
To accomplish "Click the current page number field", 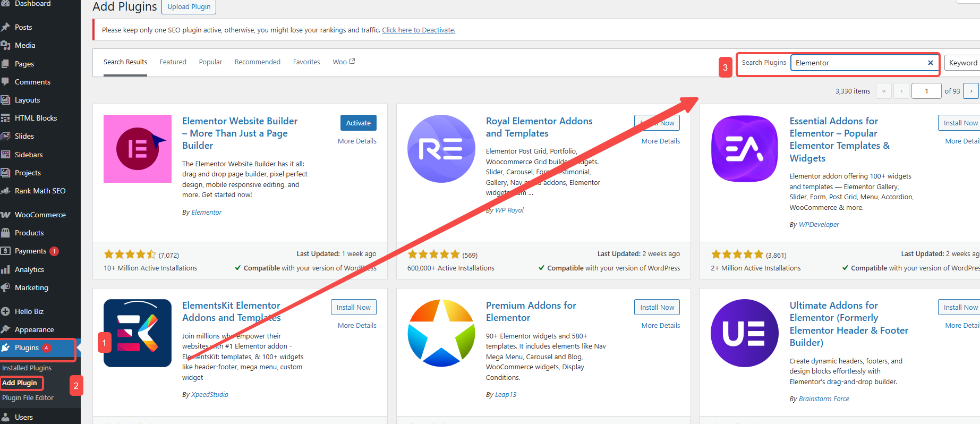I will click(926, 91).
